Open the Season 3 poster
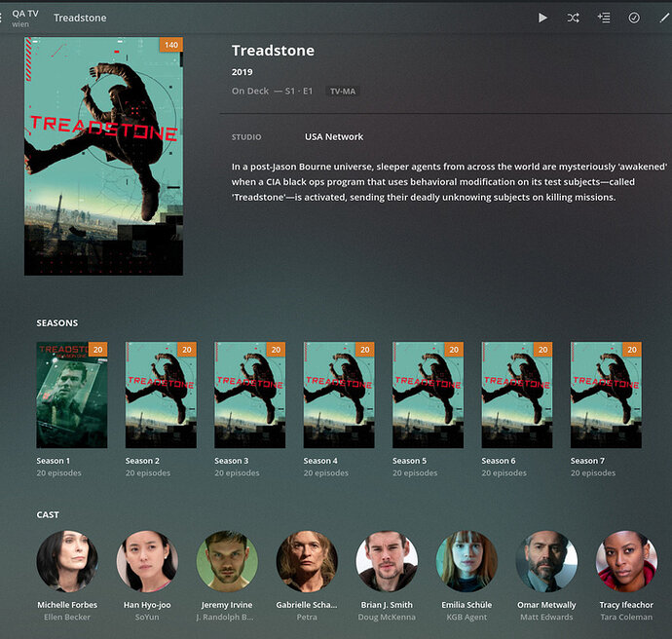Screen dimensions: 672x639 tap(250, 395)
